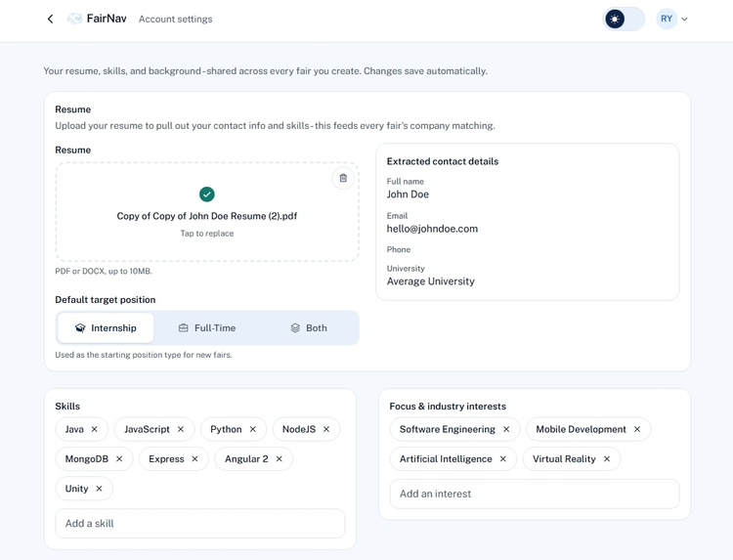Click the Average University value

pyautogui.click(x=431, y=281)
